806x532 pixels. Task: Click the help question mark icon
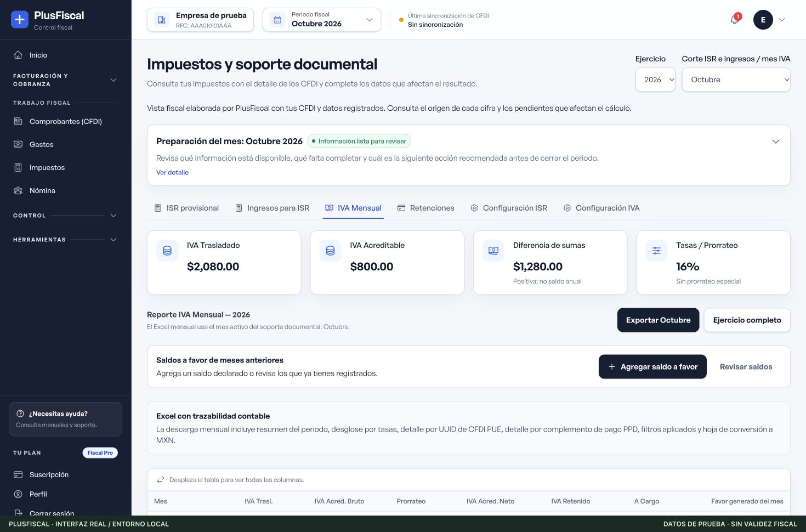(20, 414)
